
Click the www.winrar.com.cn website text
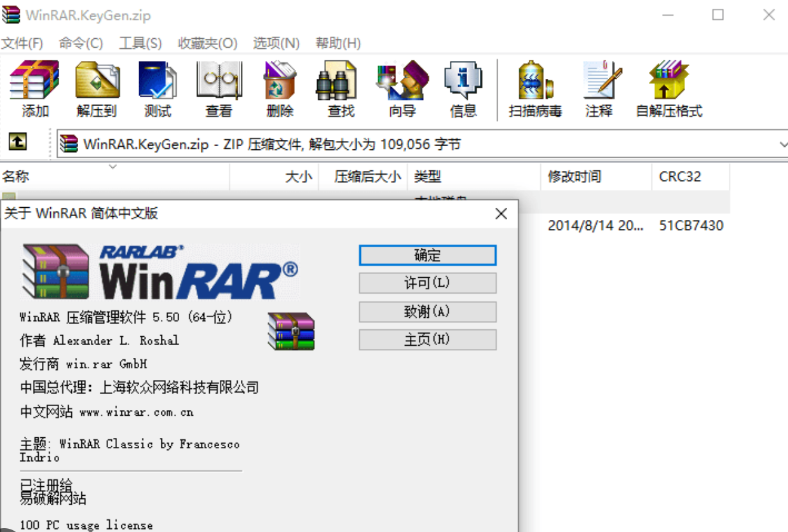(136, 413)
